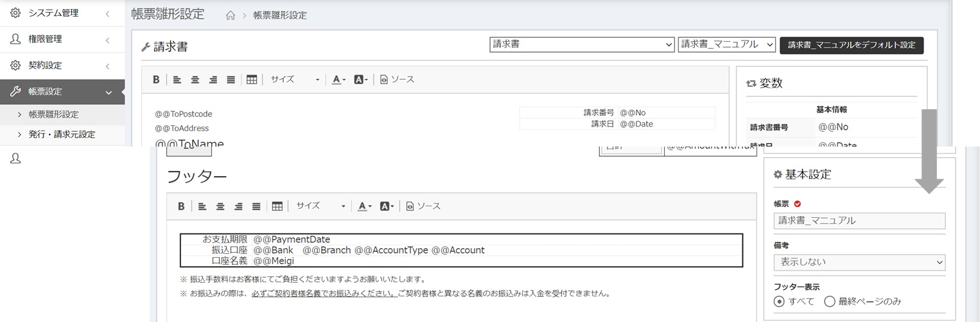The width and height of the screenshot is (980, 322).
Task: Click justify icon in footer editor toolbar
Action: pos(256,206)
